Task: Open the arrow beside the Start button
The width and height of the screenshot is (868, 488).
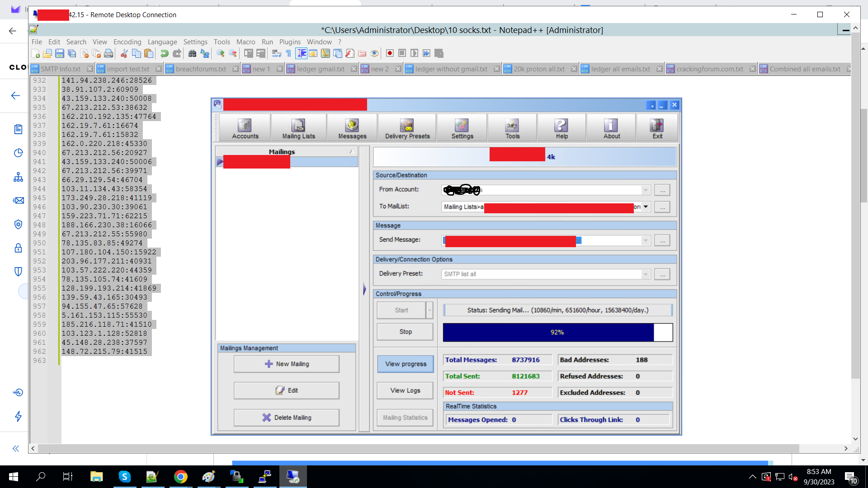Action: click(429, 310)
